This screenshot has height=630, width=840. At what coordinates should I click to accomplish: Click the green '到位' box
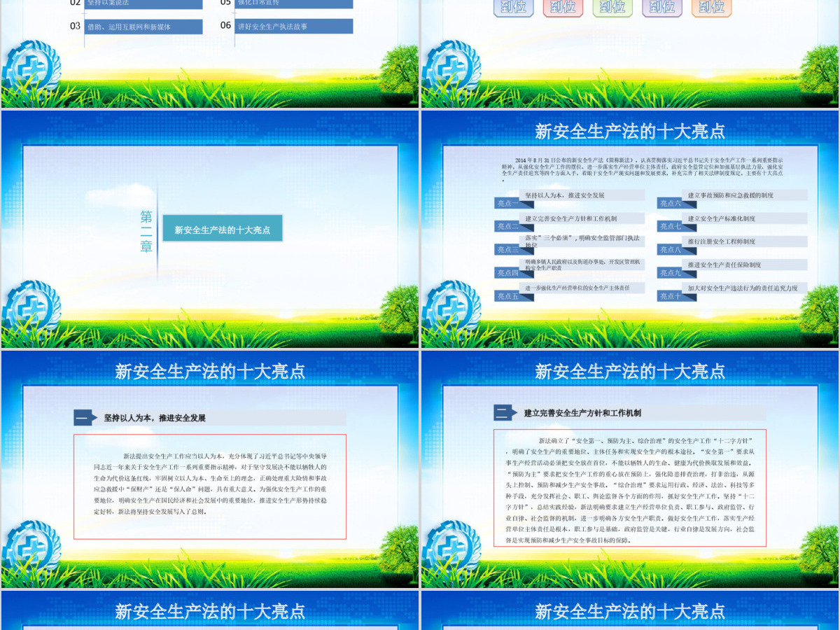coord(612,7)
